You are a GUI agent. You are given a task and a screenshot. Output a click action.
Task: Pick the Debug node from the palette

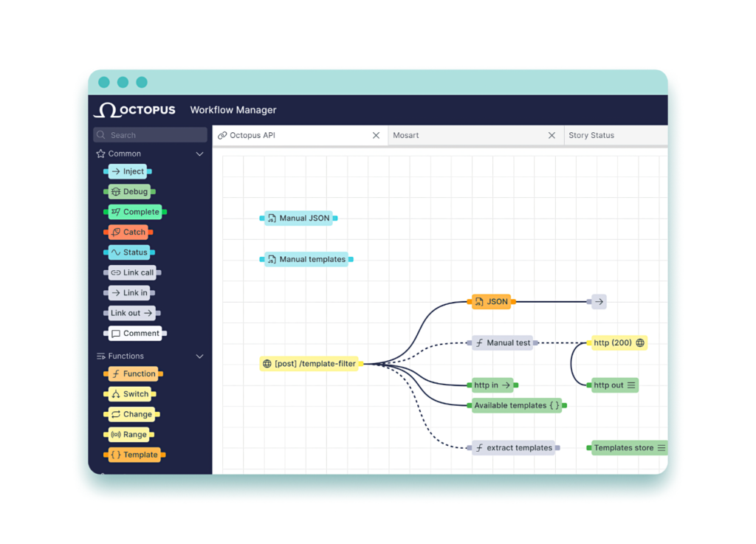click(130, 192)
